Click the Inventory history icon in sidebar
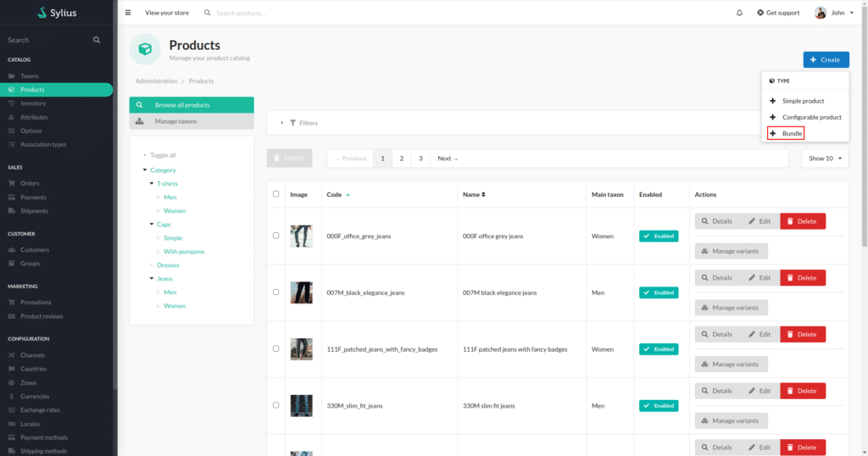868x456 pixels. click(x=12, y=103)
